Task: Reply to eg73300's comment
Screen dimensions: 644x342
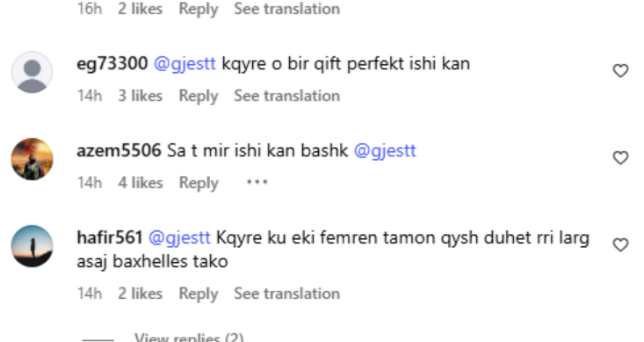Action: point(199,96)
